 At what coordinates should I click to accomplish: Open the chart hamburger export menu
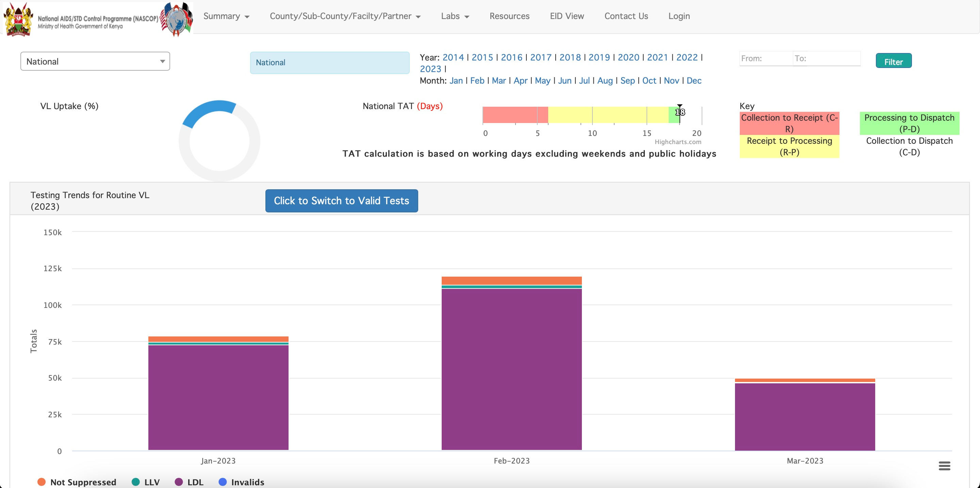click(x=944, y=466)
